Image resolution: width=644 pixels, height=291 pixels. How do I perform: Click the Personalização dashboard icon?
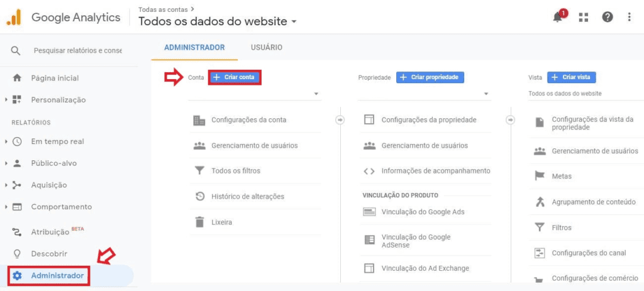coord(17,100)
